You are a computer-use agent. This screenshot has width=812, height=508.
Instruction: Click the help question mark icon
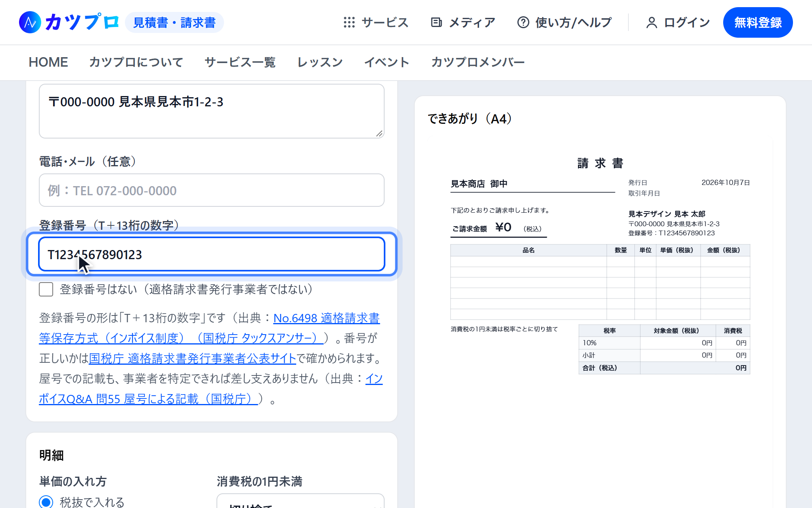[523, 22]
